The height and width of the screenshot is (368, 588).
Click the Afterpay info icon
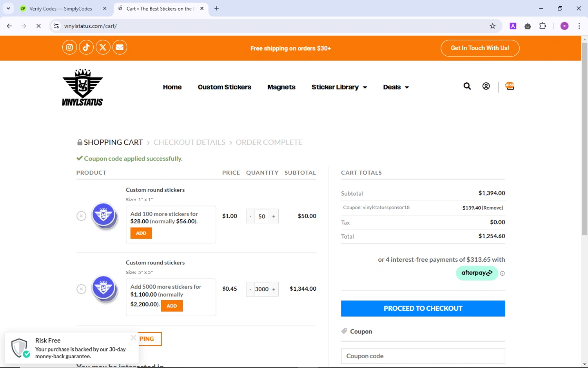(x=503, y=273)
